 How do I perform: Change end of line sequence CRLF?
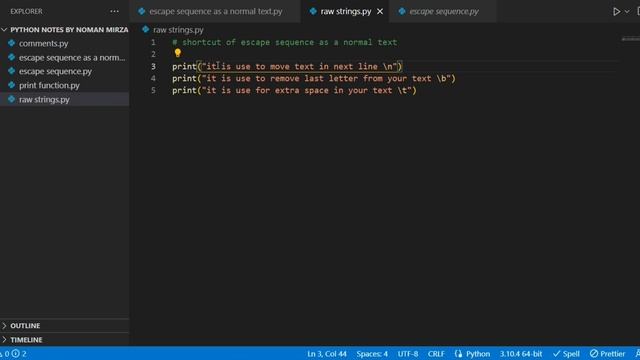[436, 354]
